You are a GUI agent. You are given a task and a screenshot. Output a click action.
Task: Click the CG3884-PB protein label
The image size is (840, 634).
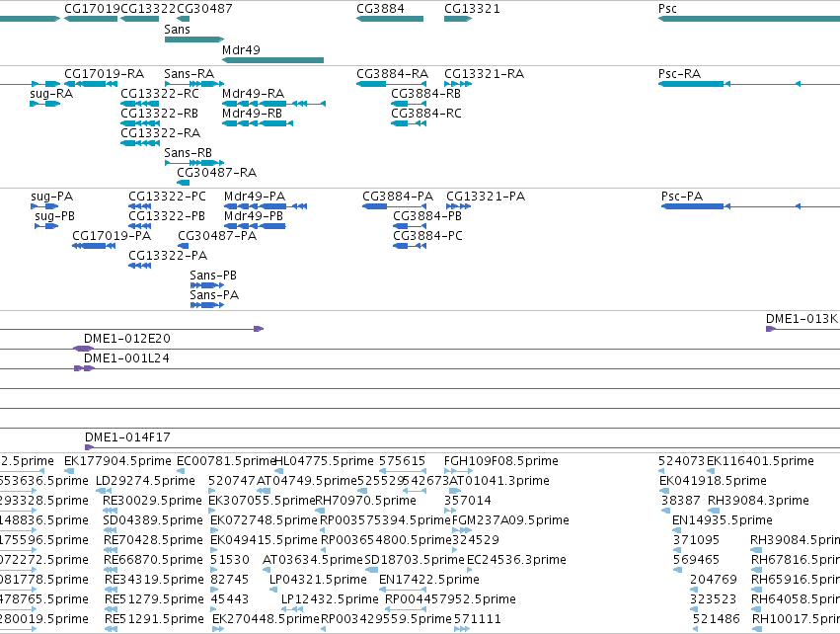[x=427, y=216]
